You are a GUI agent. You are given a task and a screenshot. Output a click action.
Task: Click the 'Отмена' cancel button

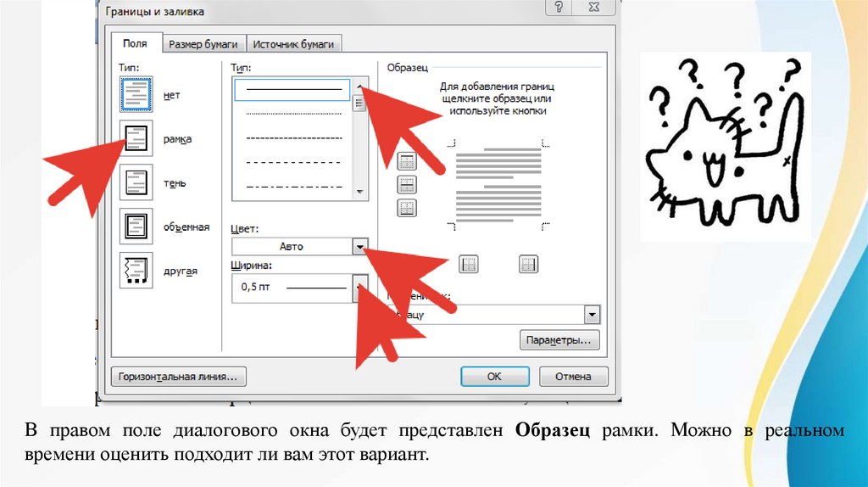[574, 377]
